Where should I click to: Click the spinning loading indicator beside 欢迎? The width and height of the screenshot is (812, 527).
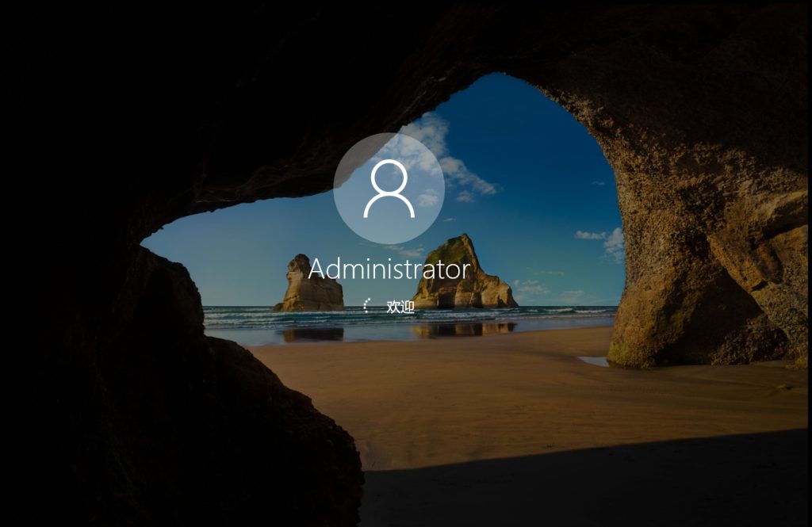pyautogui.click(x=367, y=306)
